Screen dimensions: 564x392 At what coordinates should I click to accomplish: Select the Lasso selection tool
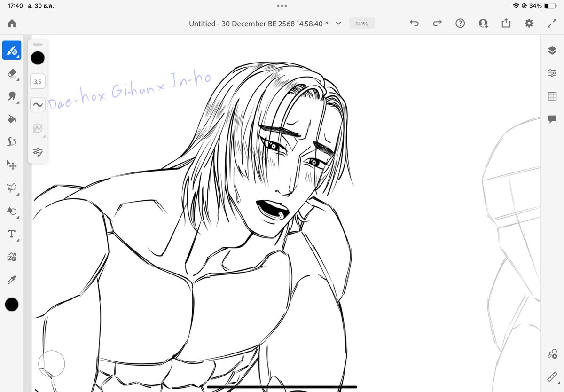12,188
